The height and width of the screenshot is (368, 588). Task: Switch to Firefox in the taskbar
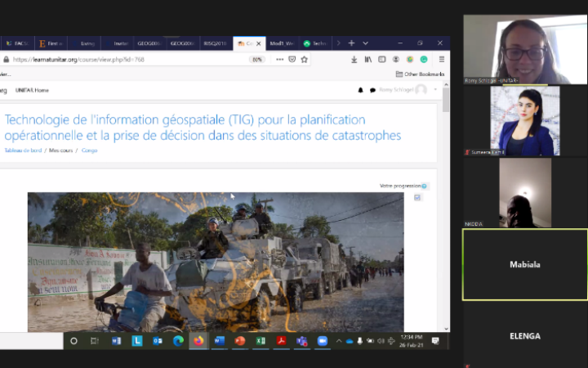(x=198, y=341)
